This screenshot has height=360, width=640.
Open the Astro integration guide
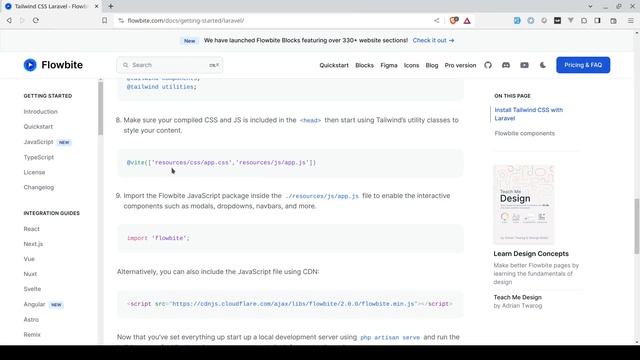tap(31, 320)
